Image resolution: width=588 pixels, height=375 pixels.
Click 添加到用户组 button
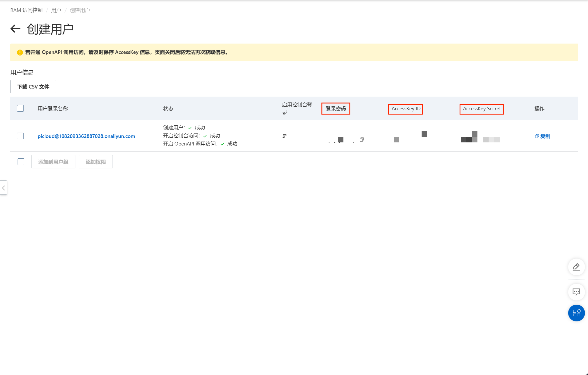coord(53,162)
